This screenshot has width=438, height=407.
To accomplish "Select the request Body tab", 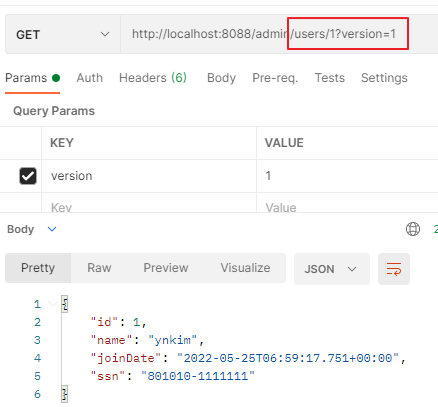I will point(221,78).
